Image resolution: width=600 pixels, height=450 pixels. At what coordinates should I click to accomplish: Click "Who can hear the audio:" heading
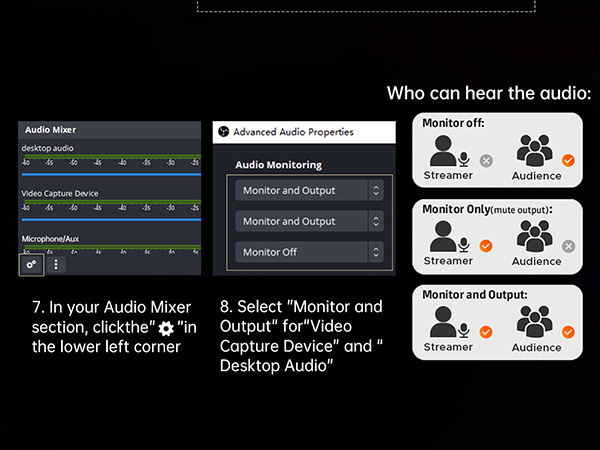point(489,93)
